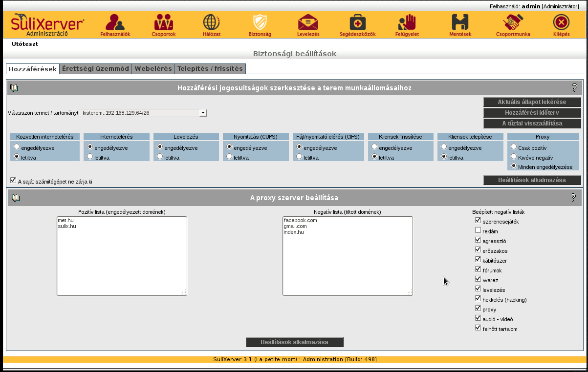Click the sulix.hu entry in the positive list
Screen dimensions: 588x372
[x=67, y=227]
